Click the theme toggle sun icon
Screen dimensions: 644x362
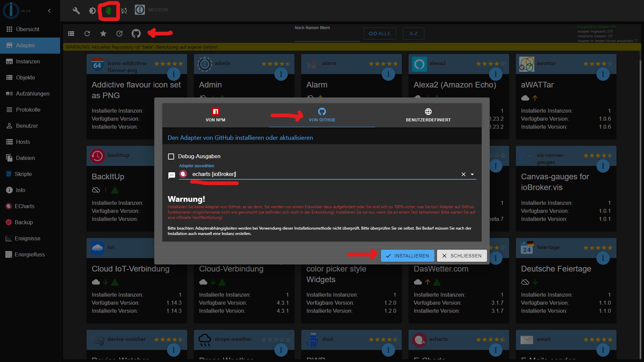point(92,11)
